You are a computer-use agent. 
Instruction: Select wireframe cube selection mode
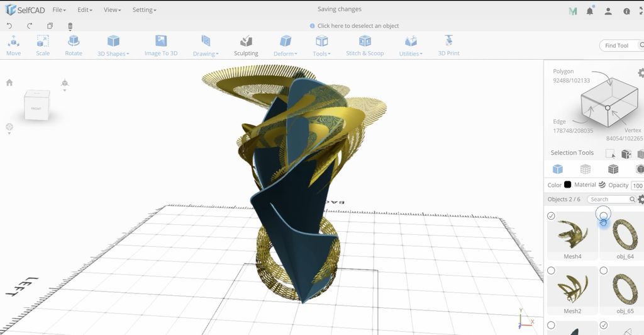pyautogui.click(x=586, y=169)
